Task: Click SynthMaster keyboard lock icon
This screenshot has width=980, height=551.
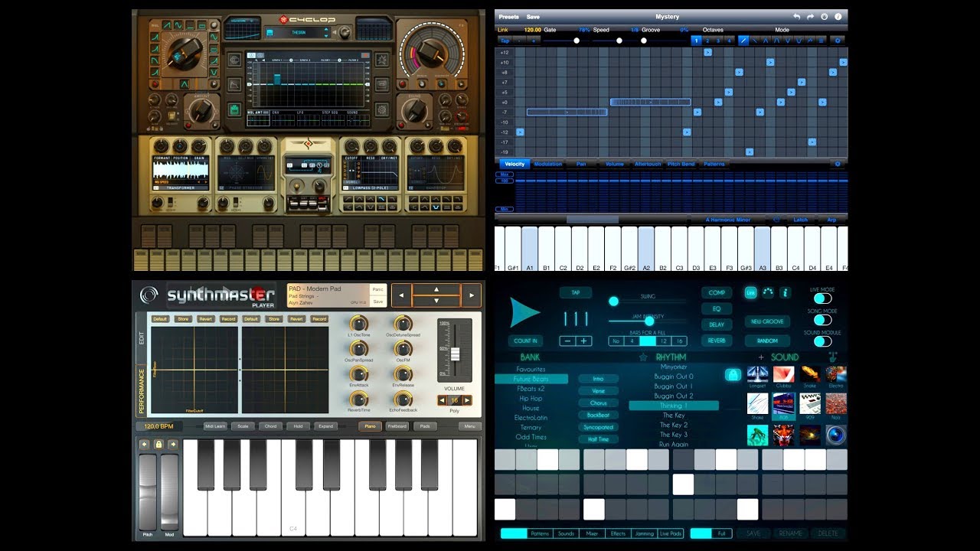Action: coord(158,444)
